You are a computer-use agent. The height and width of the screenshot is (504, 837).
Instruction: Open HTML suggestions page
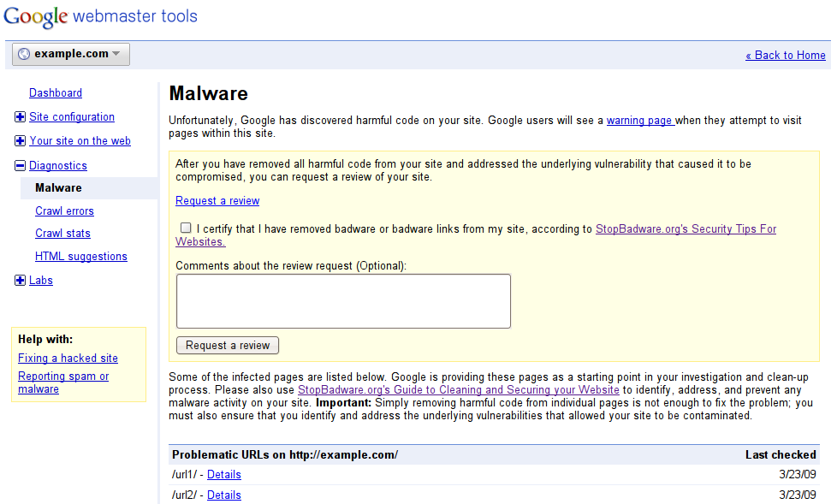point(81,257)
